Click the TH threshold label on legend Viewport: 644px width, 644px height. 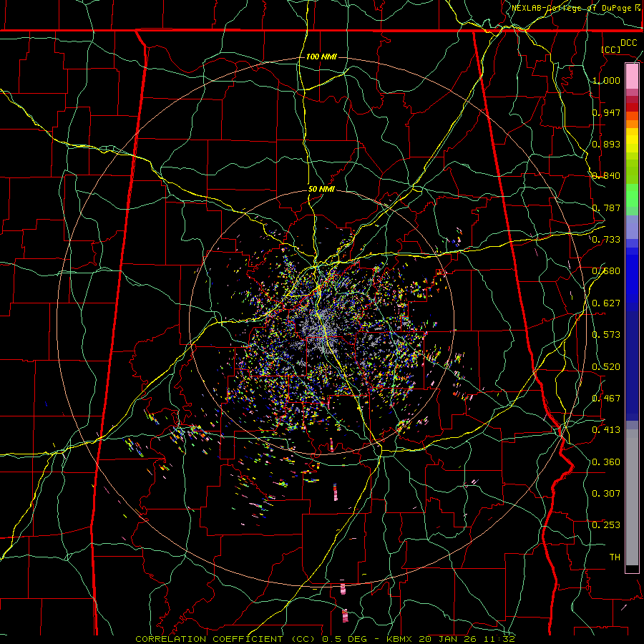coord(615,557)
